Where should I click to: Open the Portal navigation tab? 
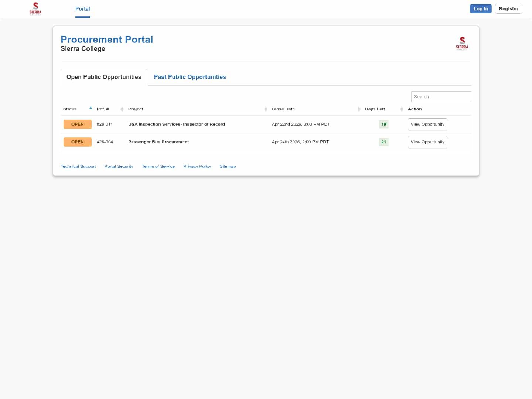82,9
